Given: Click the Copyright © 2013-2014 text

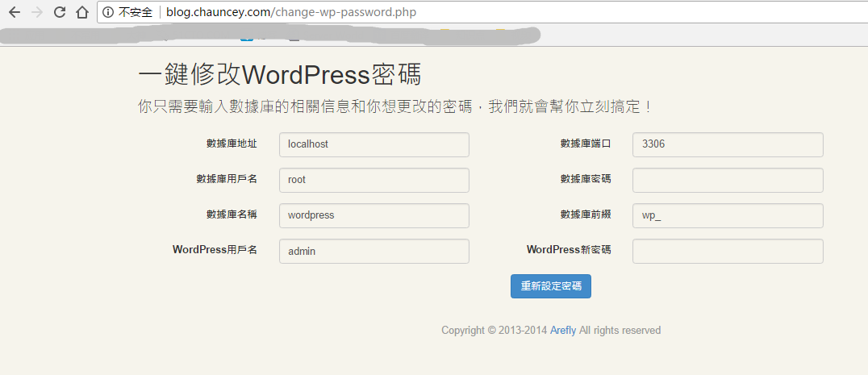Looking at the screenshot, I should (x=494, y=330).
